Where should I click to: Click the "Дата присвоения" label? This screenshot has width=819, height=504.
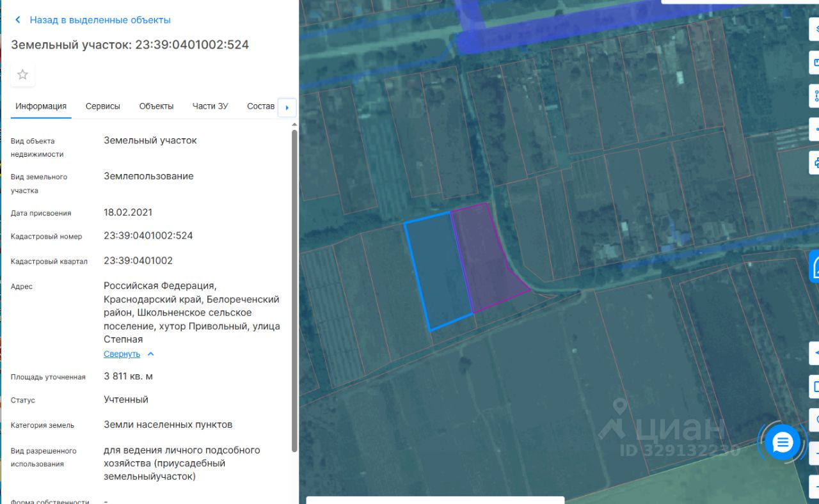(41, 213)
